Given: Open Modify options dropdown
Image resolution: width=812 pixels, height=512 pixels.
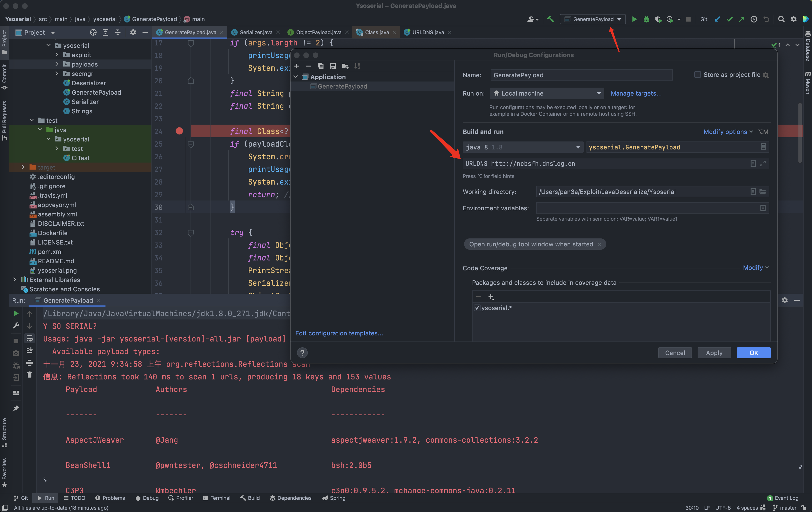Looking at the screenshot, I should (728, 132).
